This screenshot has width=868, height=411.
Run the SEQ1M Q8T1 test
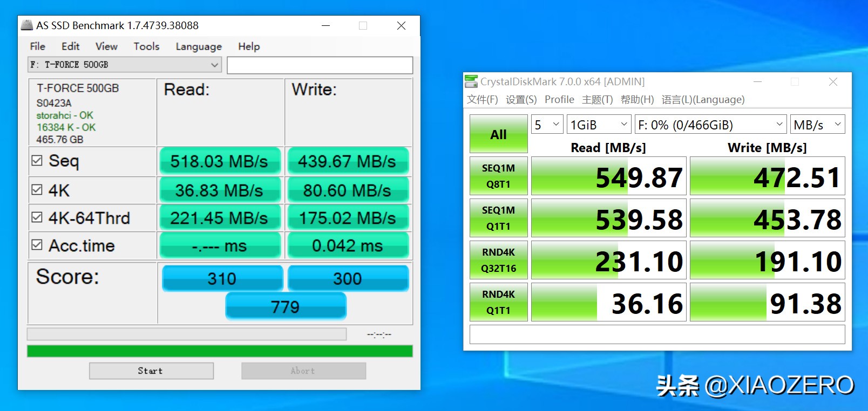(499, 176)
